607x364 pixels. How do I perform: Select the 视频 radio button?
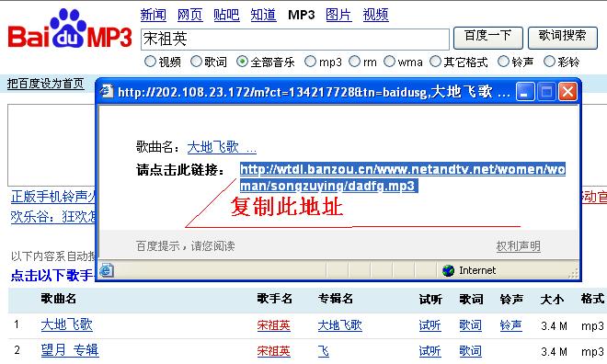point(150,61)
